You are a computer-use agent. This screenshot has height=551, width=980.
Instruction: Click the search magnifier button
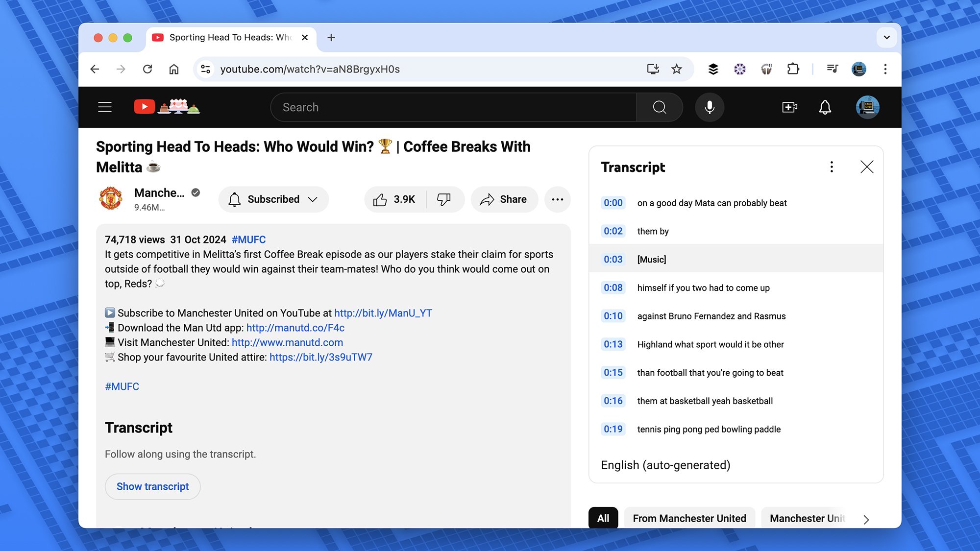tap(660, 107)
